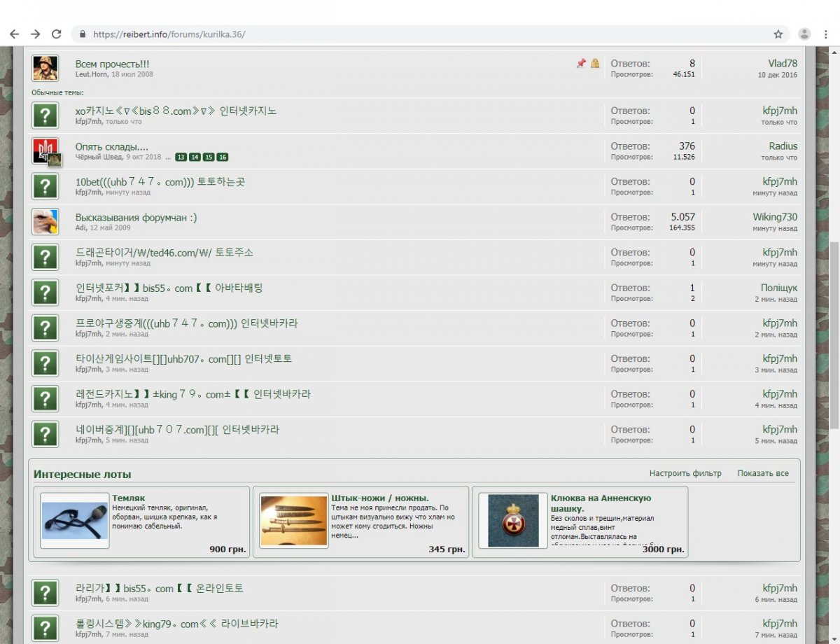Open Темляк lot thumbnail image

pos(75,520)
